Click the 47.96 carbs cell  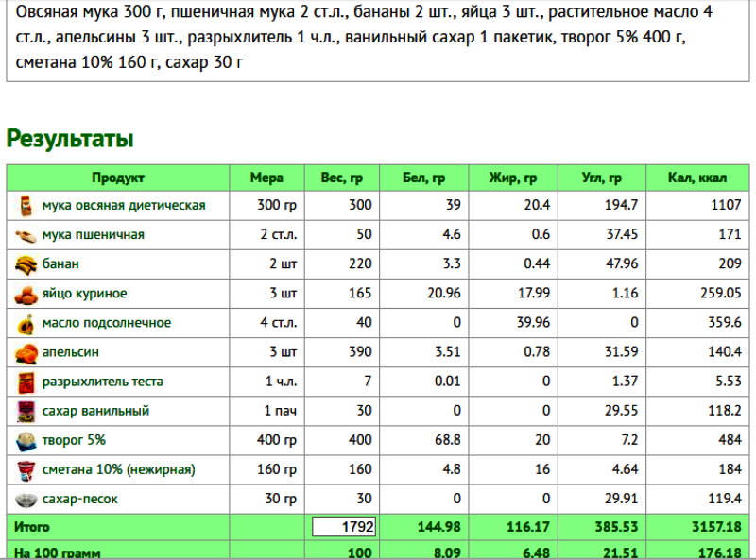point(602,264)
